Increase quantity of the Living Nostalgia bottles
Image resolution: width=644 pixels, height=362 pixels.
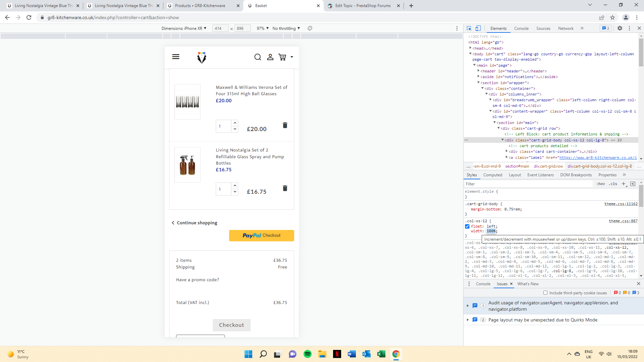coord(235,186)
